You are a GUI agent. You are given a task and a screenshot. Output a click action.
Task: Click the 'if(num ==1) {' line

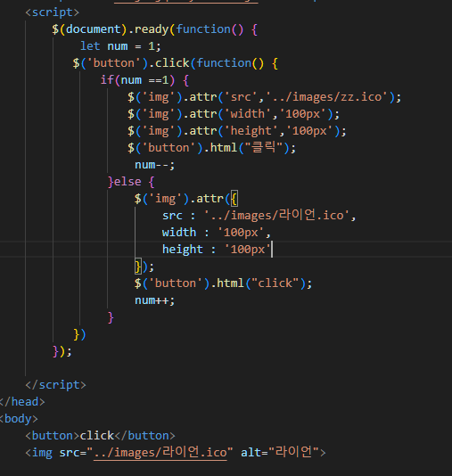(x=144, y=80)
